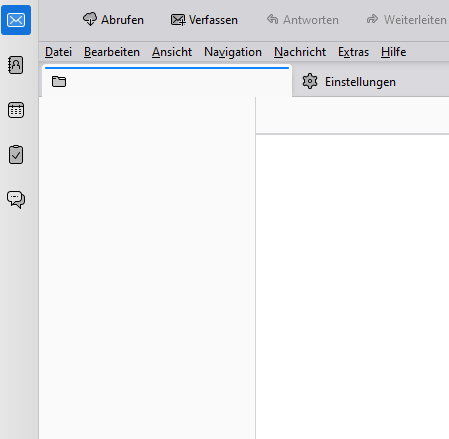Screen dimensions: 449x439
Task: Click the Weiterleiten forward button
Action: click(x=407, y=20)
